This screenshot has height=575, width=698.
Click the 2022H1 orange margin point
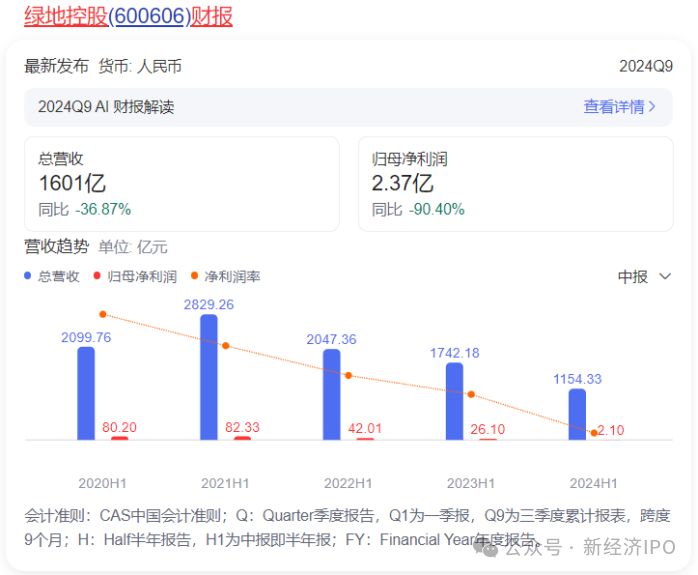pos(349,376)
